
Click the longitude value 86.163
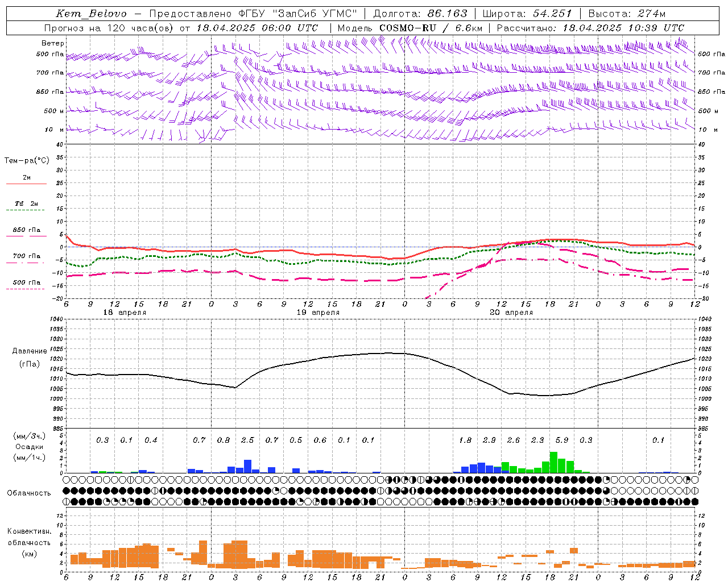447,14
